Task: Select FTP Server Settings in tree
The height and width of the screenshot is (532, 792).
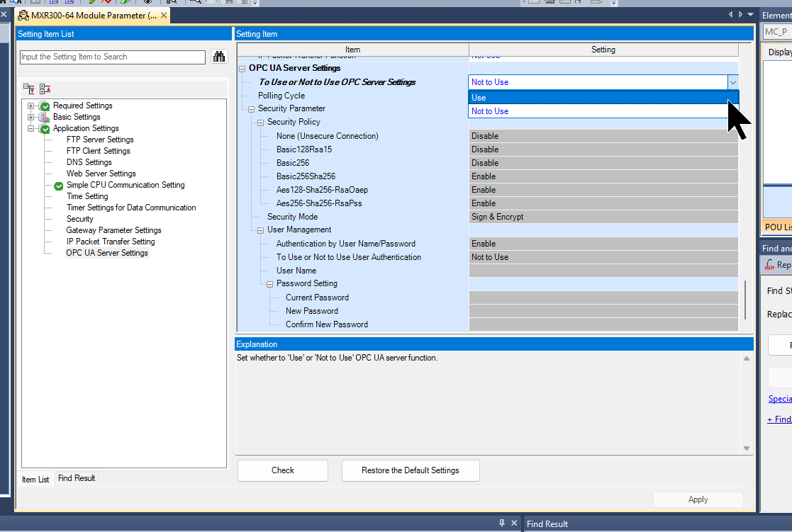Action: click(x=100, y=140)
